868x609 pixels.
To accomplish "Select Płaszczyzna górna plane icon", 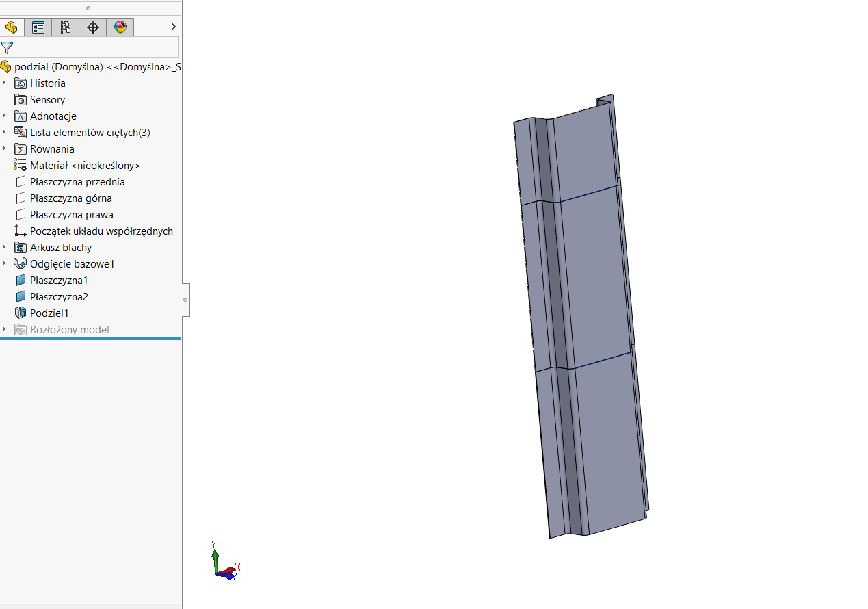I will click(x=21, y=198).
